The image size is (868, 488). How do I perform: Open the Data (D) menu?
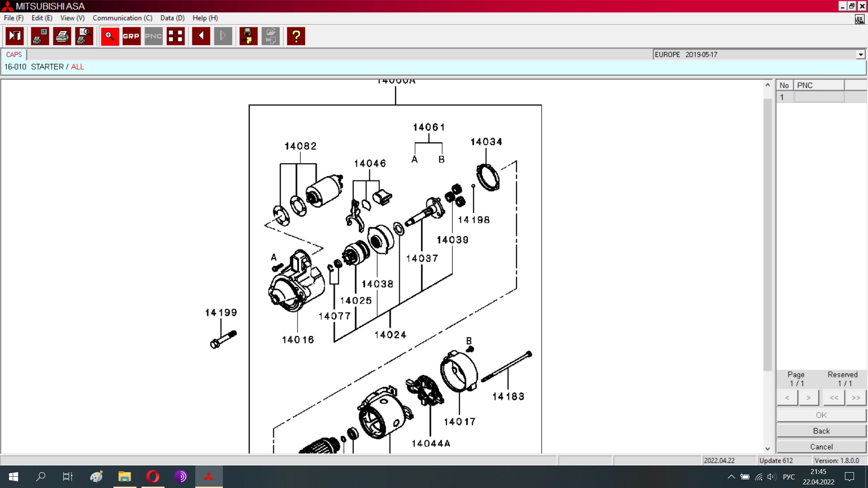point(172,18)
